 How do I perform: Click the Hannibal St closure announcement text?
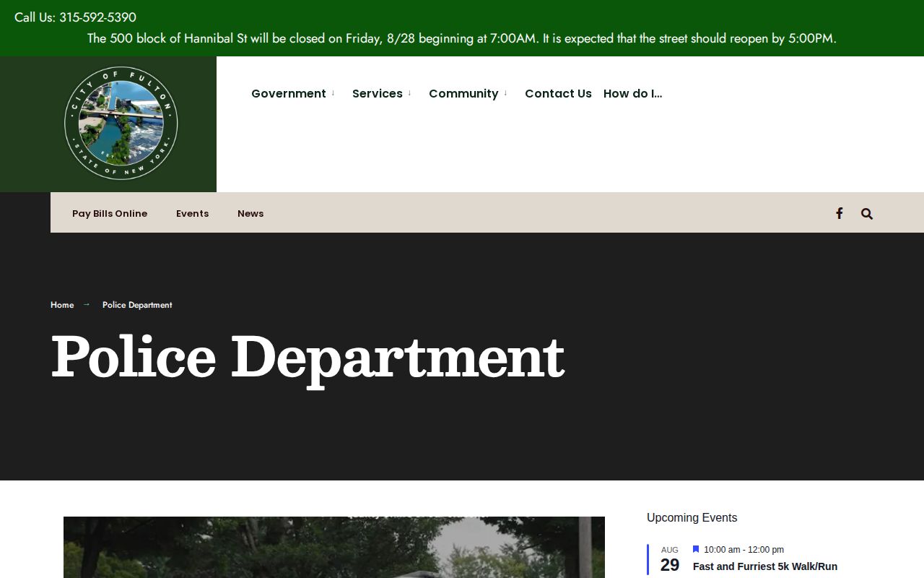[462, 38]
